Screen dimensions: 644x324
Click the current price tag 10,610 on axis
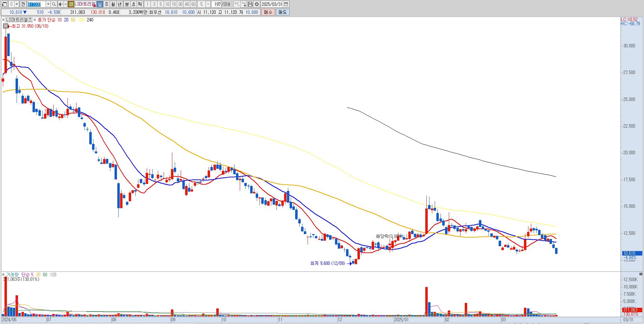(x=632, y=253)
